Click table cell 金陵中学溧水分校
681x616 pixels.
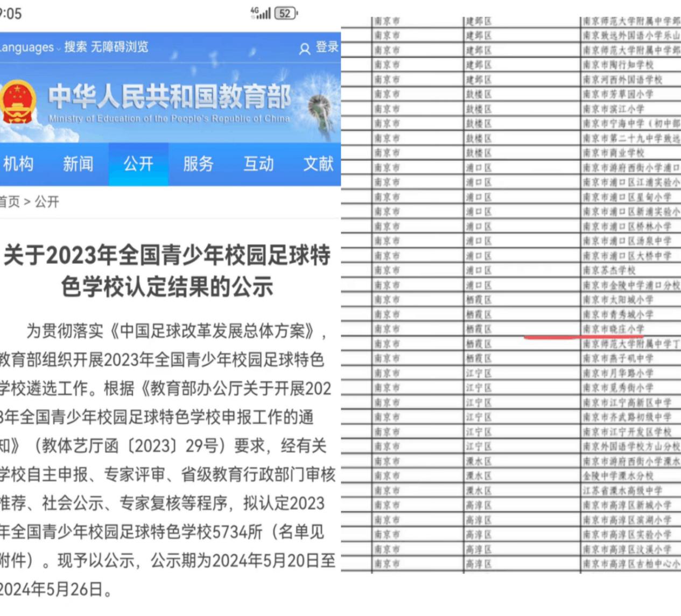tap(618, 476)
